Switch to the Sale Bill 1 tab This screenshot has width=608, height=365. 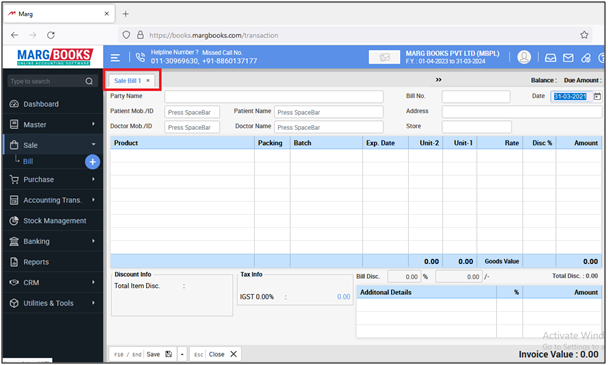[128, 81]
